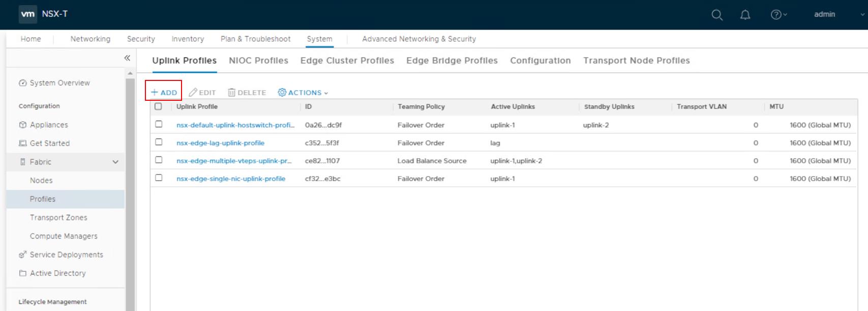The width and height of the screenshot is (868, 311).
Task: Select the Uplink Profiles tab
Action: tap(184, 61)
